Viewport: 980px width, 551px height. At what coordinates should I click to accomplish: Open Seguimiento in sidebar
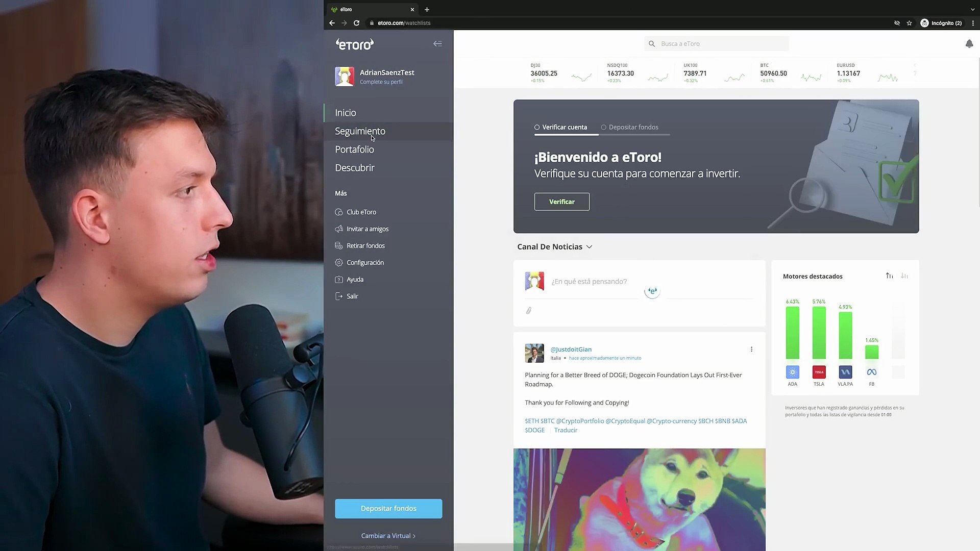(x=360, y=131)
